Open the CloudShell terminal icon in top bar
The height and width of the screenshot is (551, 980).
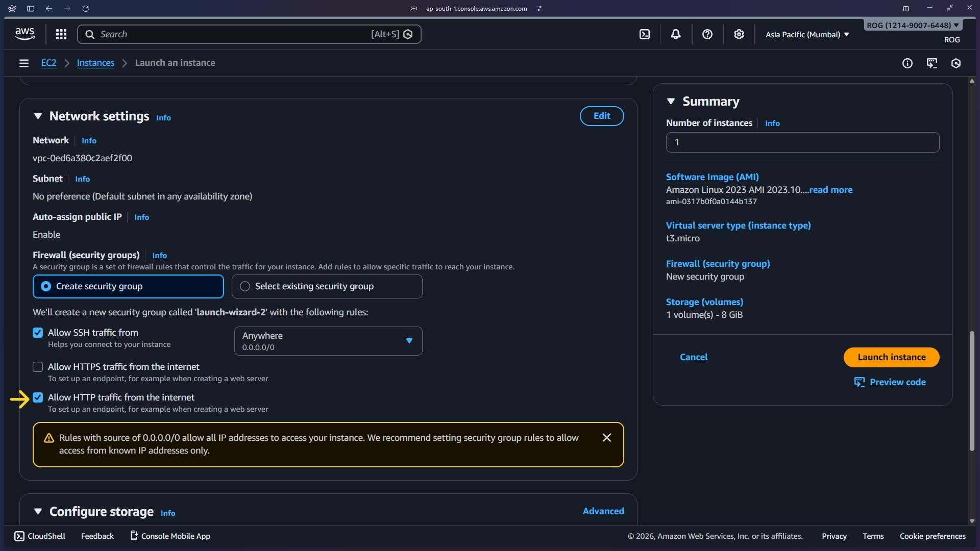(x=645, y=34)
